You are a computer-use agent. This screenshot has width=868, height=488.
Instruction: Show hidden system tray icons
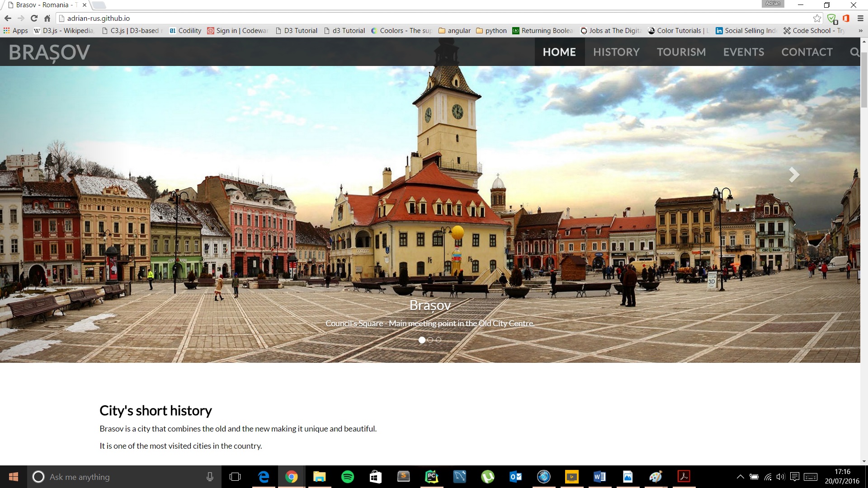[740, 477]
